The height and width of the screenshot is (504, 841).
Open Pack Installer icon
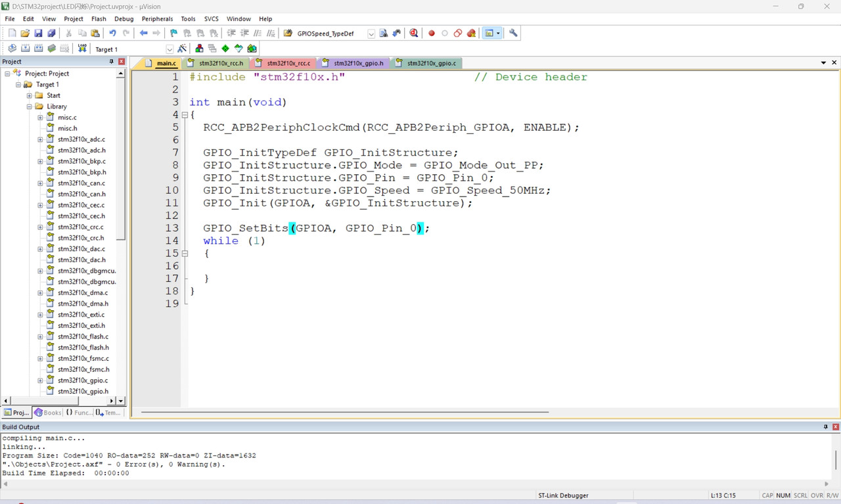(252, 49)
